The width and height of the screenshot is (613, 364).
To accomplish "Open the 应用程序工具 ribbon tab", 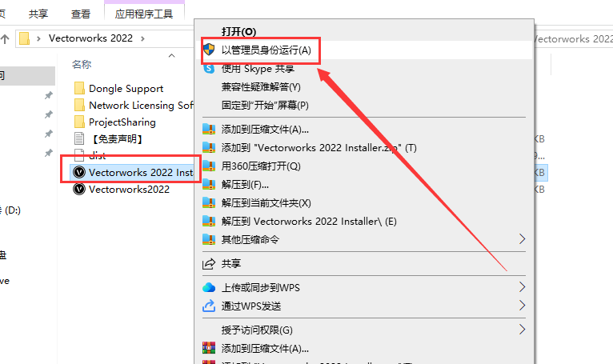I will click(x=144, y=14).
